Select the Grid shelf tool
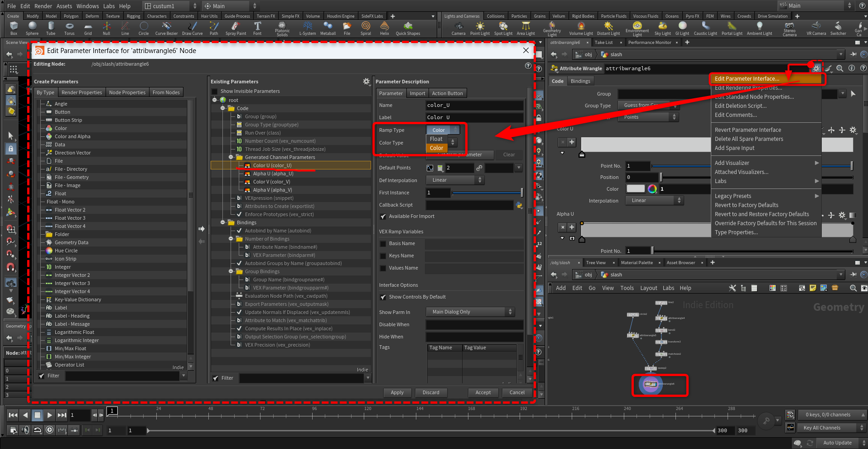Image resolution: width=868 pixels, height=449 pixels. [x=88, y=28]
